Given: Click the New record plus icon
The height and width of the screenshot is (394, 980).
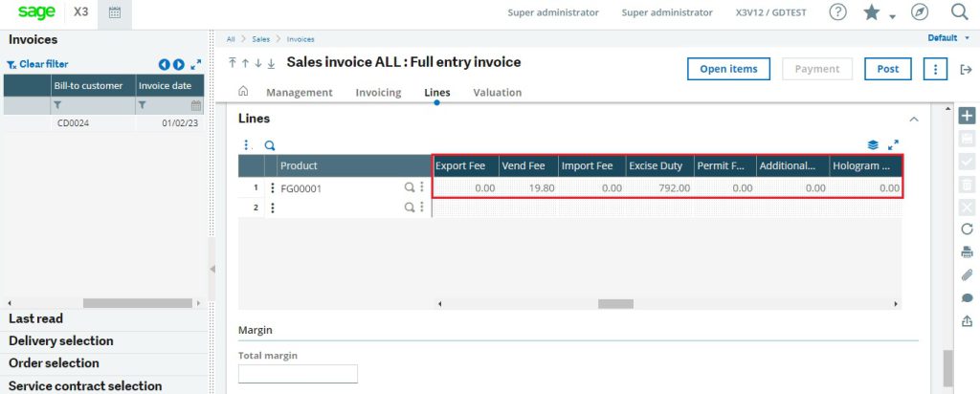Looking at the screenshot, I should click(967, 115).
